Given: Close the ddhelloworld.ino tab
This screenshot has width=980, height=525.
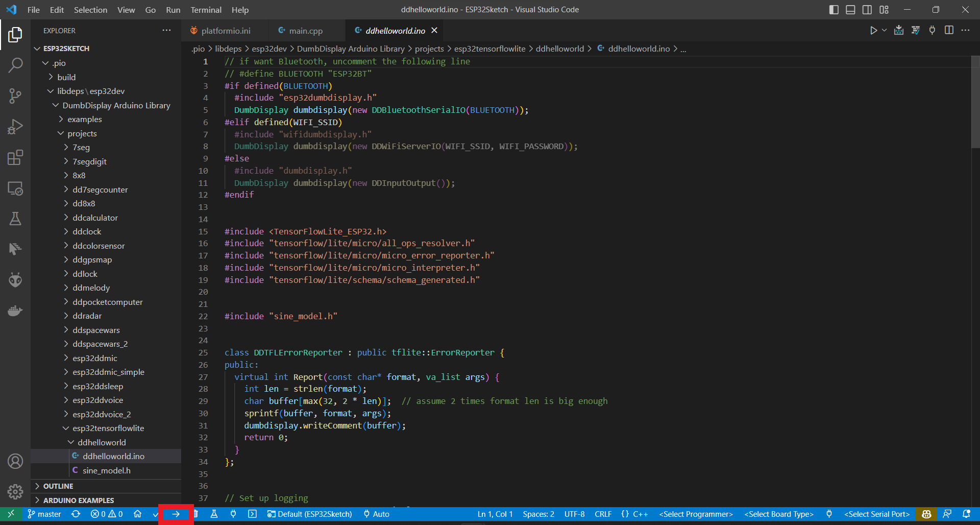Looking at the screenshot, I should [434, 31].
